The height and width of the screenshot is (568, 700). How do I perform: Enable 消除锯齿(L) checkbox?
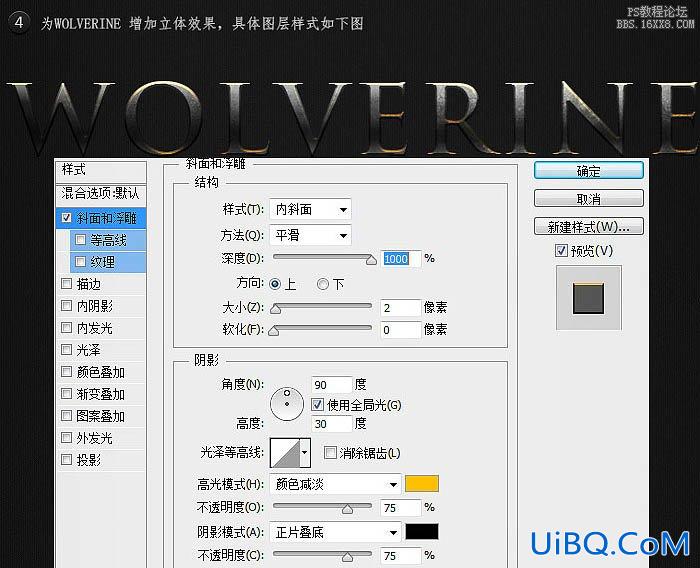330,452
